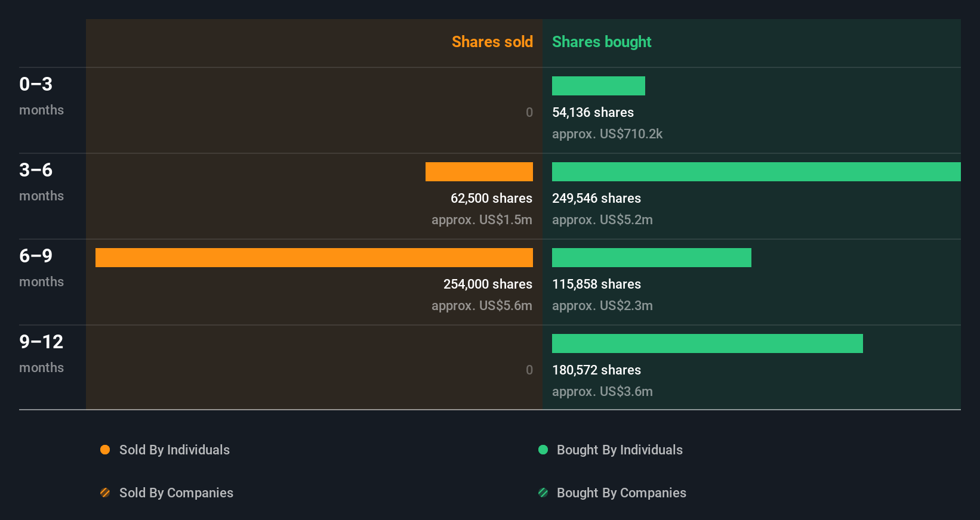980x520 pixels.
Task: Click the 115,858 shares value
Action: (596, 284)
